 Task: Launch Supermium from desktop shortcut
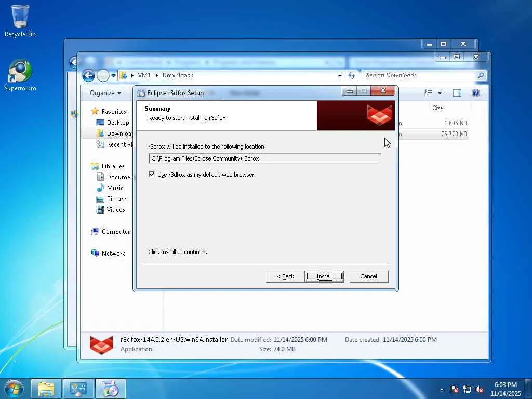[x=20, y=75]
